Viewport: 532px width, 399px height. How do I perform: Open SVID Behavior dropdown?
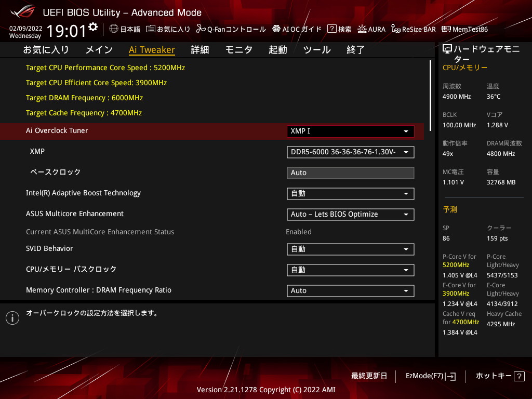351,249
